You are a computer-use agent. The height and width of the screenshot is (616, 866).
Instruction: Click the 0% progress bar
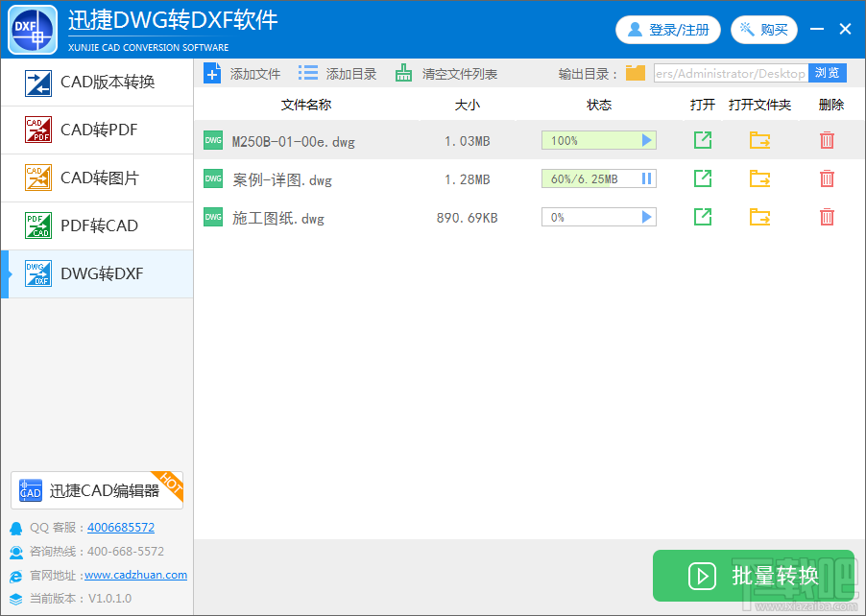599,217
